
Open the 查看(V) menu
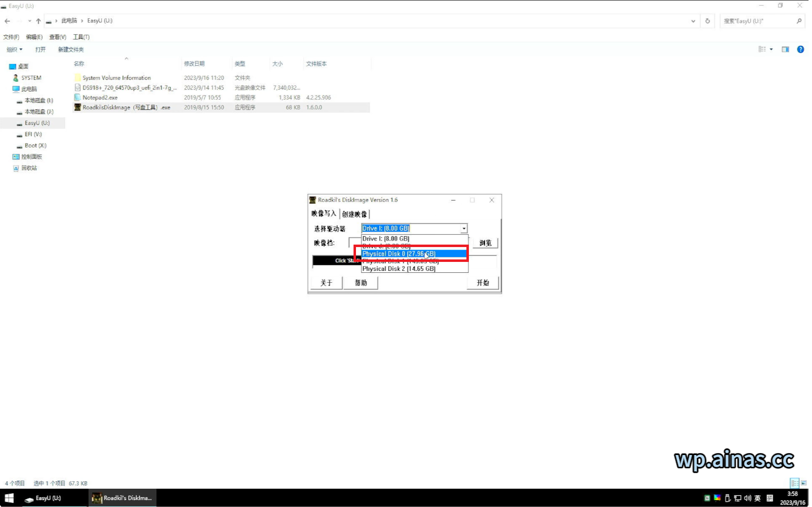coord(57,37)
